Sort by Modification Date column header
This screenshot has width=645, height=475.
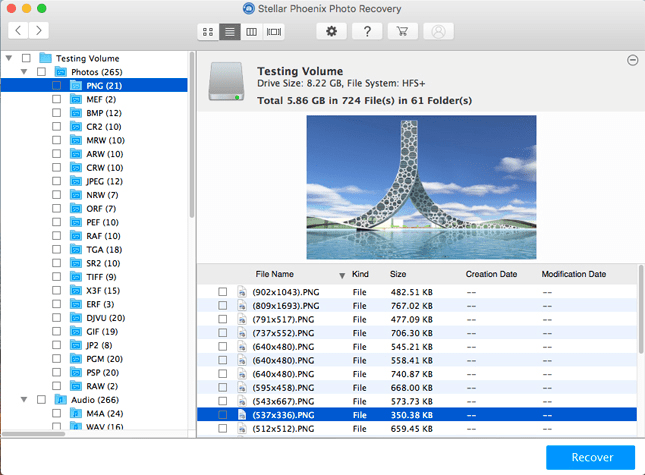pyautogui.click(x=573, y=274)
